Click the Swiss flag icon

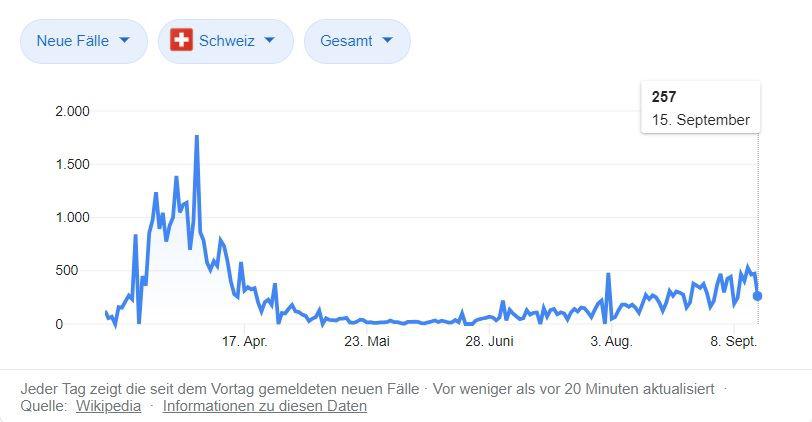[x=181, y=41]
